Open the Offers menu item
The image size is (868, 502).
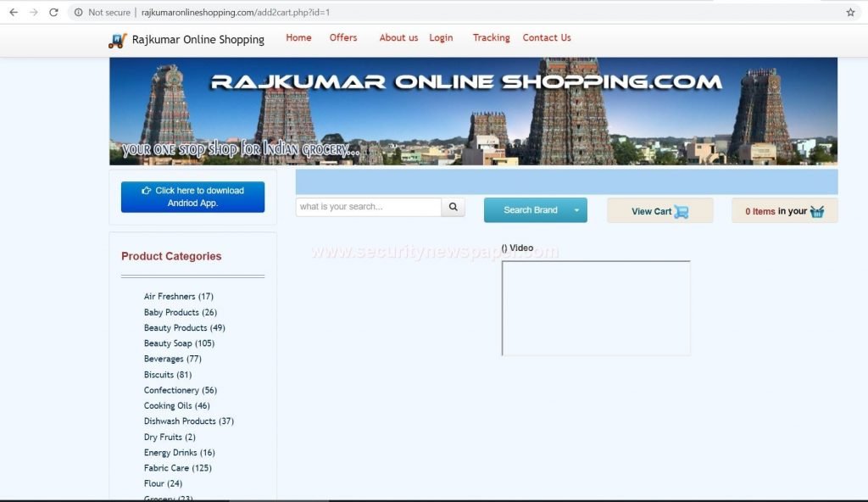[x=343, y=37]
